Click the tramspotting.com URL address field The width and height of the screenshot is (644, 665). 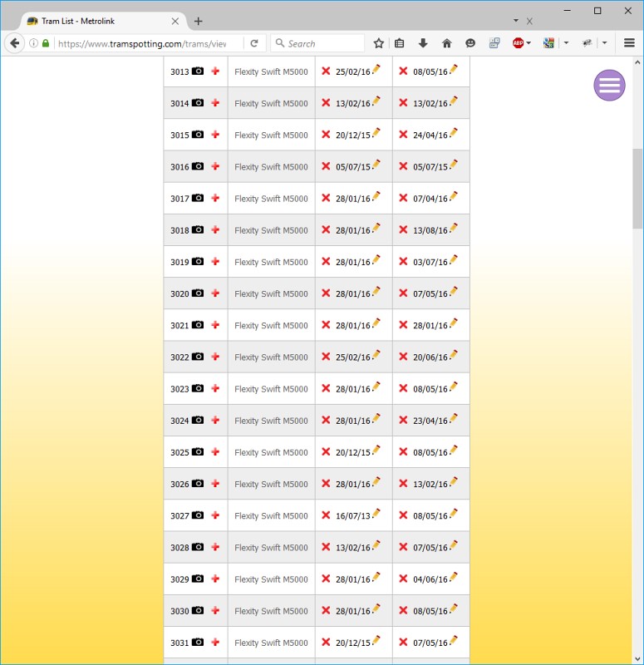pyautogui.click(x=142, y=44)
